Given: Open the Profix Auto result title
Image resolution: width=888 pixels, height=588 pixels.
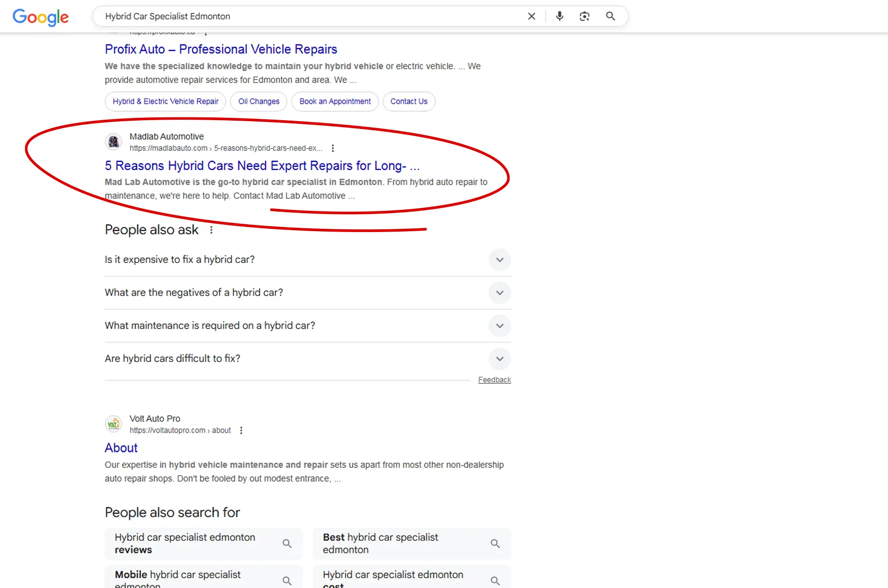Looking at the screenshot, I should coord(221,49).
